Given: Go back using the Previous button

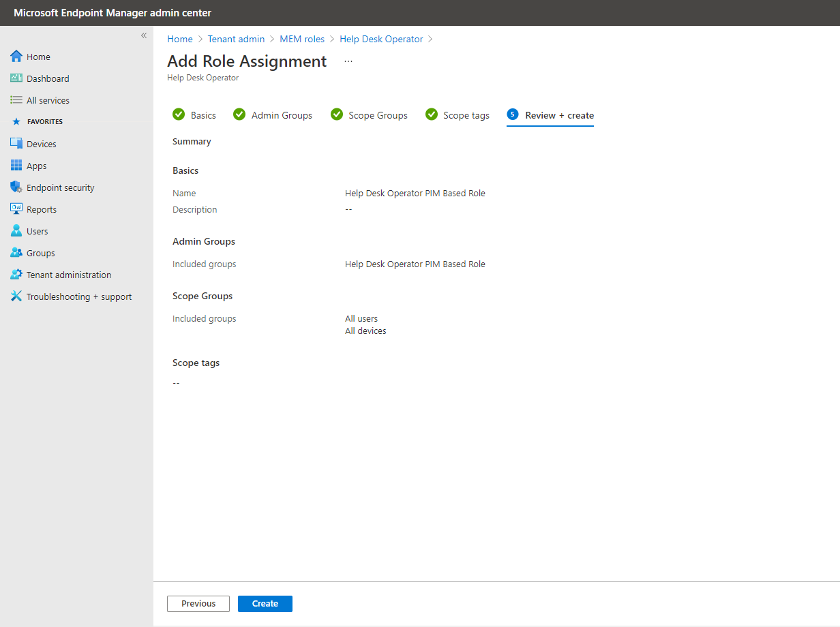Looking at the screenshot, I should pyautogui.click(x=198, y=603).
